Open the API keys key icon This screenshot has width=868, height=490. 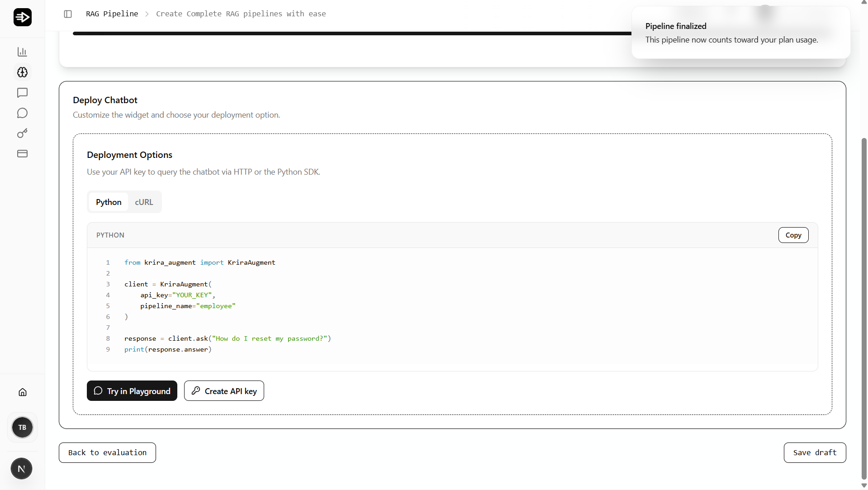coord(22,133)
